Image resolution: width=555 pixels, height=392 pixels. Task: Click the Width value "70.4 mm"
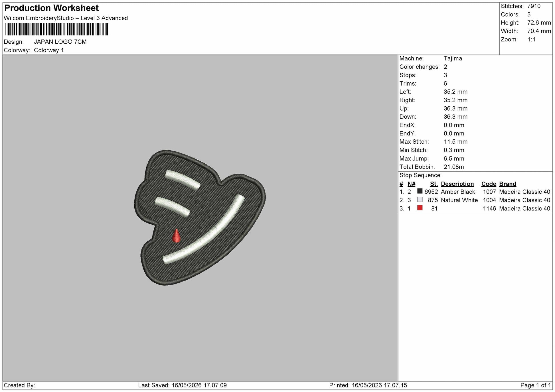539,31
